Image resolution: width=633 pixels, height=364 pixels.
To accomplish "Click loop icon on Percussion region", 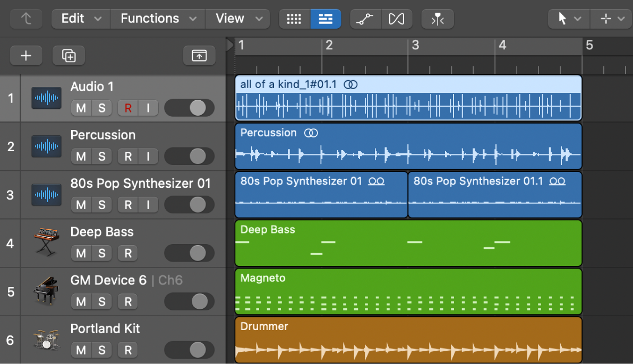I will tap(311, 133).
